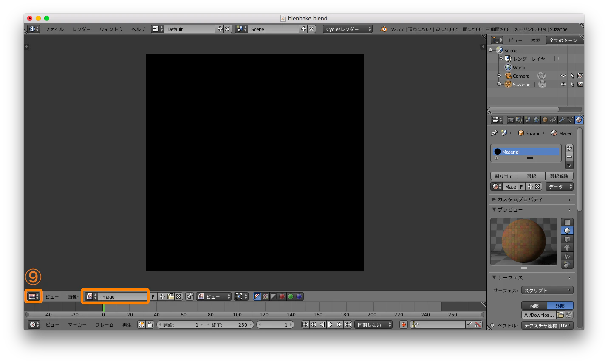Image resolution: width=608 pixels, height=364 pixels.
Task: Open the Material properties tab
Action: pos(579,120)
